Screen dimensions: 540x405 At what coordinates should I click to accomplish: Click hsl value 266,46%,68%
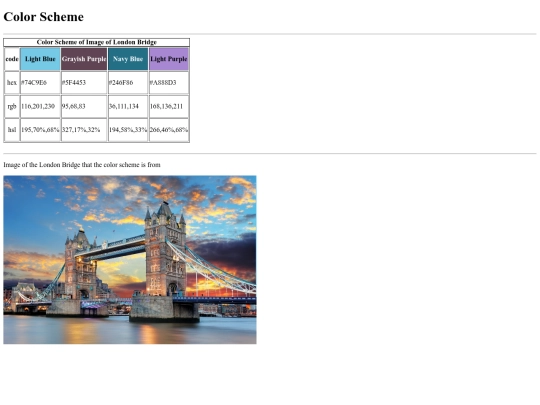coord(169,130)
